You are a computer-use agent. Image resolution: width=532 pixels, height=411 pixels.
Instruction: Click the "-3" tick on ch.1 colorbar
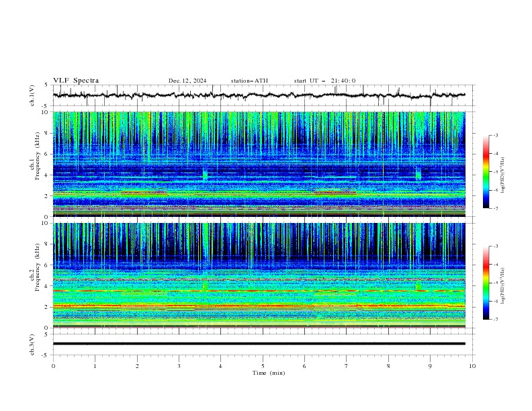point(495,135)
